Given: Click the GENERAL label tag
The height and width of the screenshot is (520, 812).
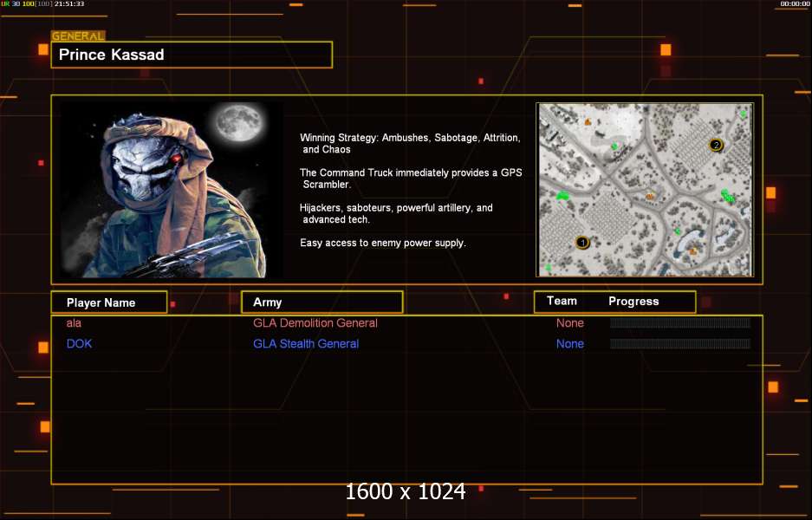Looking at the screenshot, I should (x=78, y=36).
